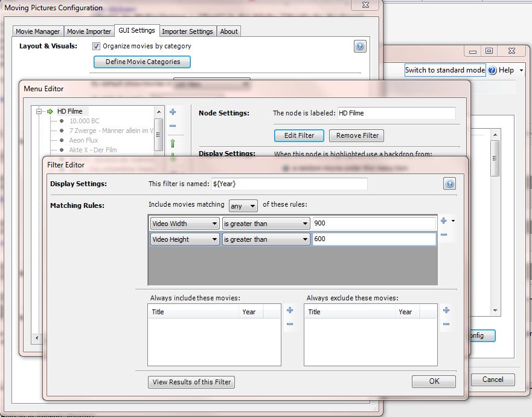
Task: Open the Importer Settings tab
Action: tap(187, 31)
